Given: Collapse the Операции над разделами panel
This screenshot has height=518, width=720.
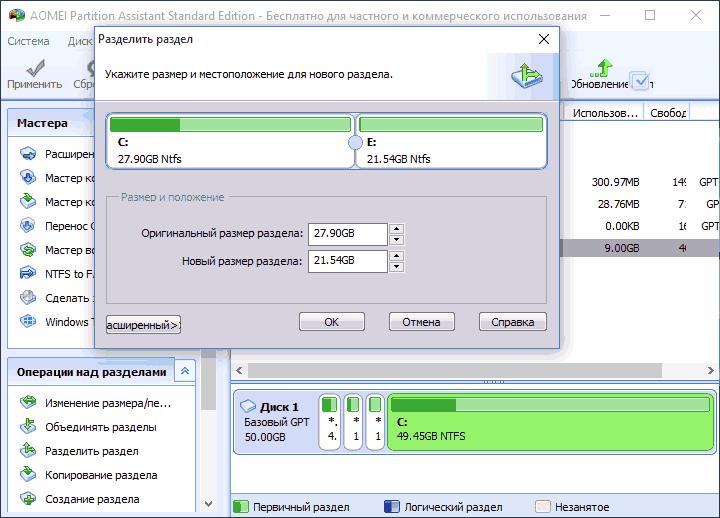Looking at the screenshot, I should click(185, 371).
